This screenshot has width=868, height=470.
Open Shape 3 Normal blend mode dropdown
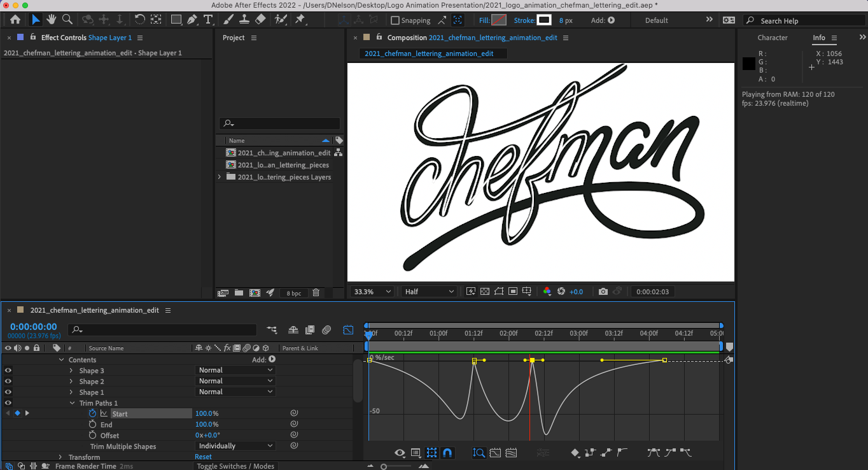click(235, 370)
